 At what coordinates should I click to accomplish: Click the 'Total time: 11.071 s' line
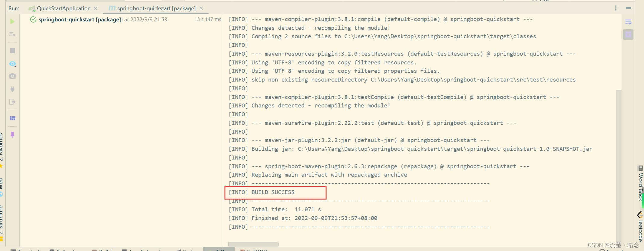pyautogui.click(x=275, y=209)
